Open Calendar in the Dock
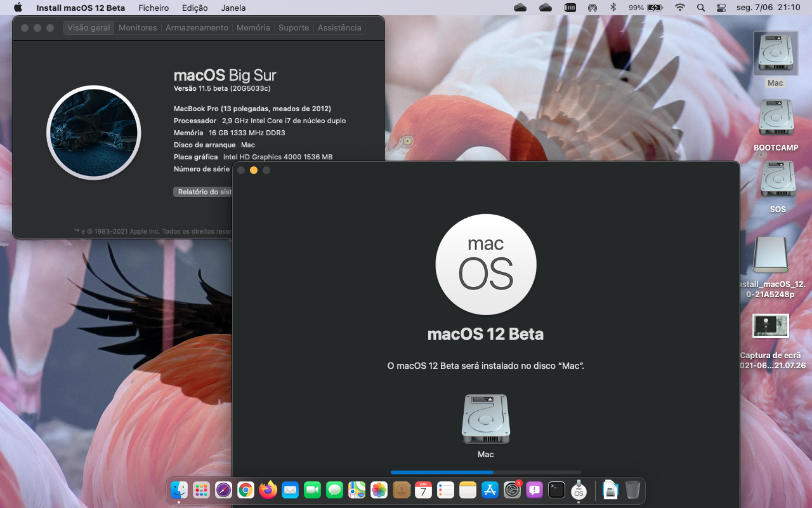The image size is (812, 508). pos(424,490)
